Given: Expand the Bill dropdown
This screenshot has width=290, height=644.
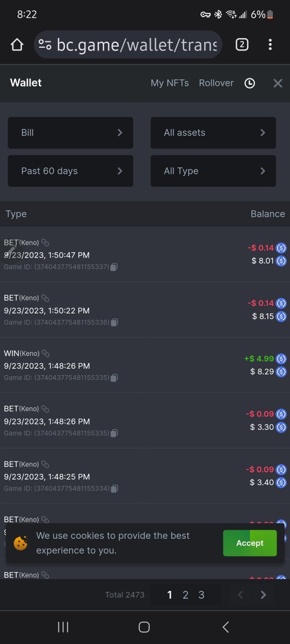Looking at the screenshot, I should (70, 133).
